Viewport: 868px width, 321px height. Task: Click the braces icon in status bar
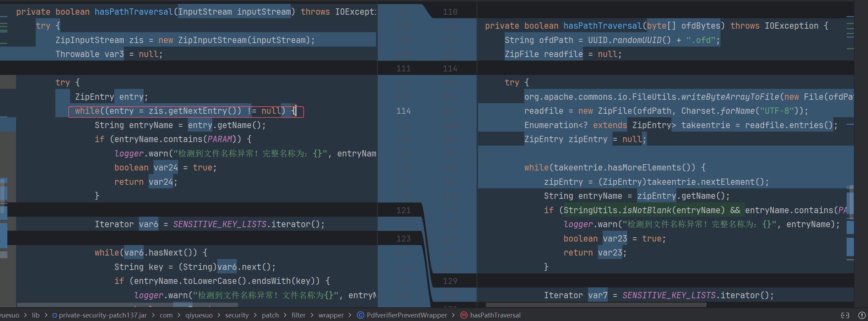(x=845, y=315)
